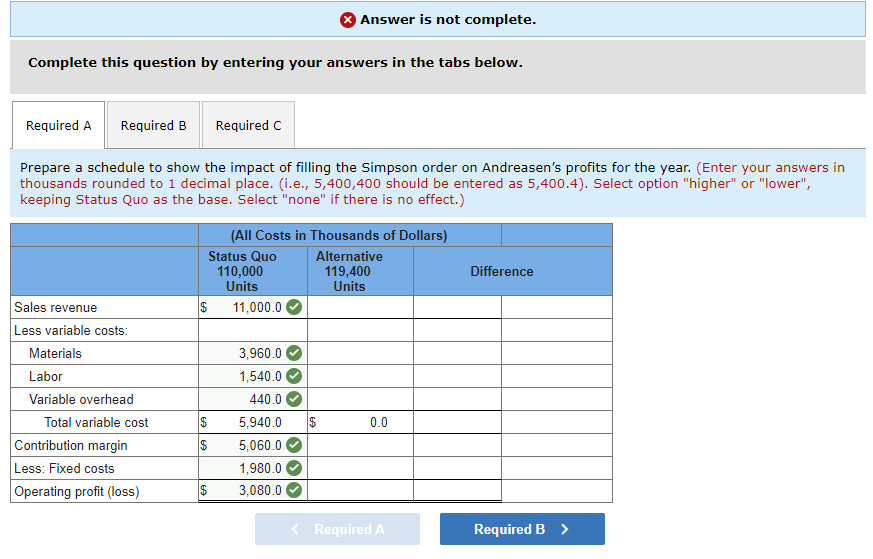The height and width of the screenshot is (559, 873).
Task: Open the Required A tab
Action: (58, 125)
